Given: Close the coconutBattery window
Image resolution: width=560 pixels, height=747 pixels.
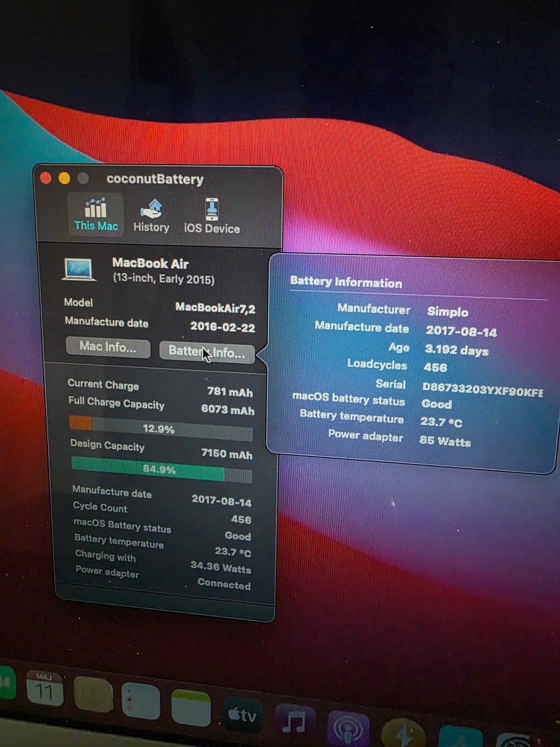Looking at the screenshot, I should tap(45, 178).
